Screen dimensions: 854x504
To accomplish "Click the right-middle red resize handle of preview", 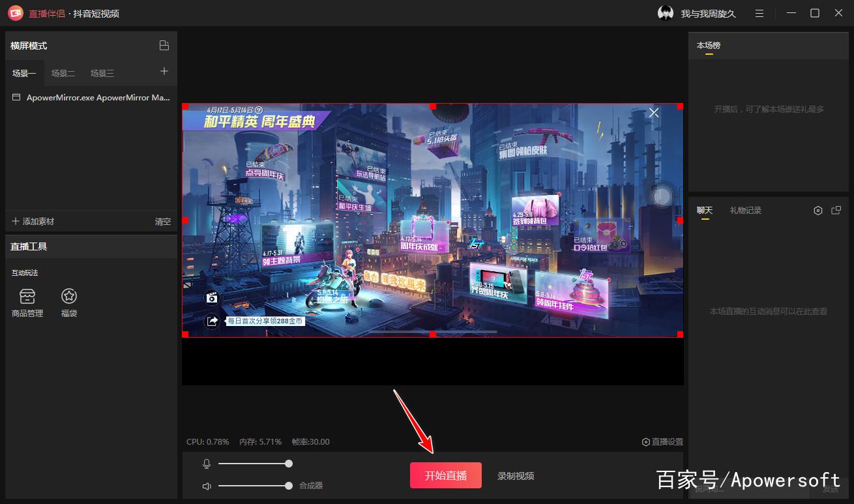I will (x=680, y=220).
